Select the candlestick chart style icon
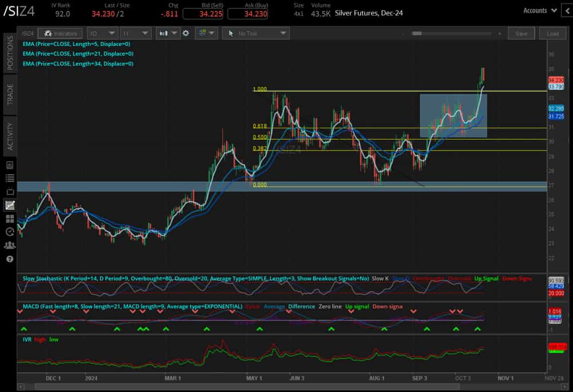This screenshot has width=573, height=392. point(166,33)
